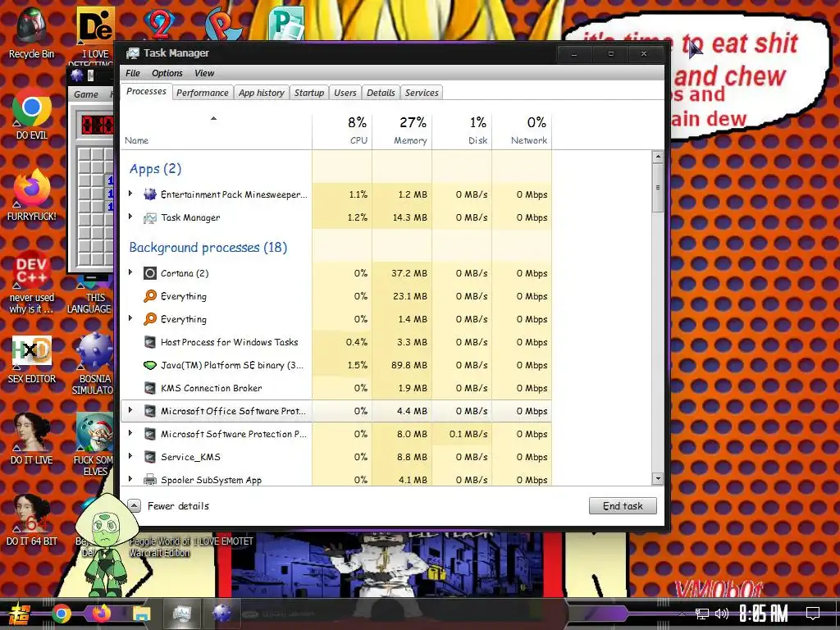Viewport: 840px width, 630px height.
Task: Click the process list scrollbar thumb
Action: click(657, 188)
